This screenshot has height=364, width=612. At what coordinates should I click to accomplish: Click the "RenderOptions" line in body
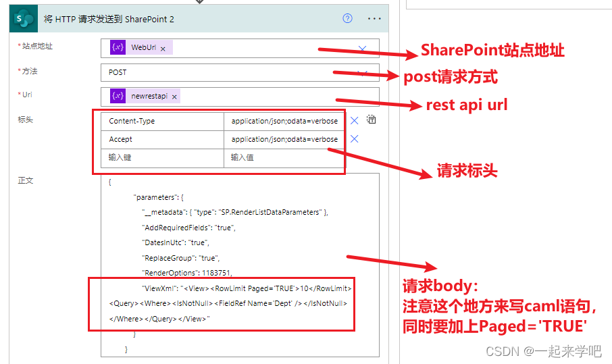click(x=187, y=273)
